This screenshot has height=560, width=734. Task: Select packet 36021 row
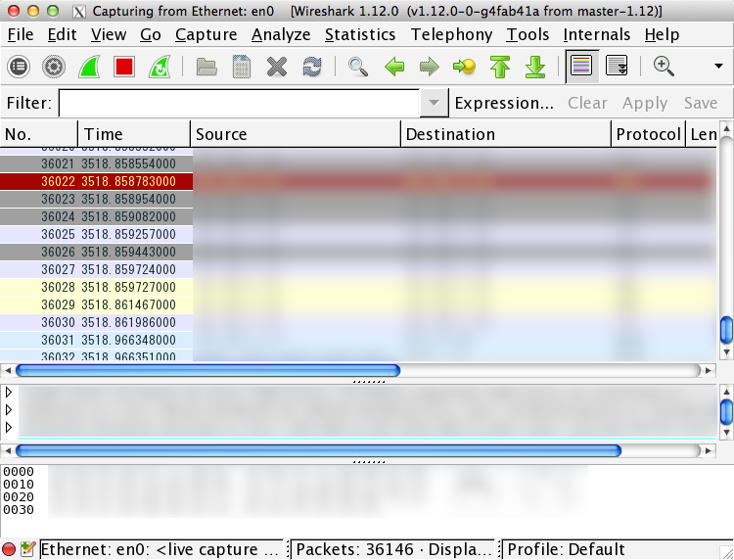(358, 163)
